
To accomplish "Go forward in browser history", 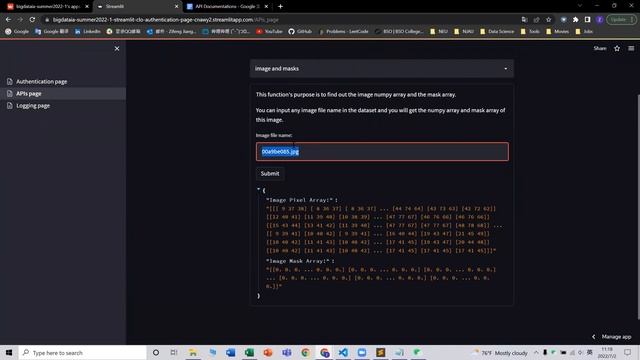I will (x=20, y=20).
